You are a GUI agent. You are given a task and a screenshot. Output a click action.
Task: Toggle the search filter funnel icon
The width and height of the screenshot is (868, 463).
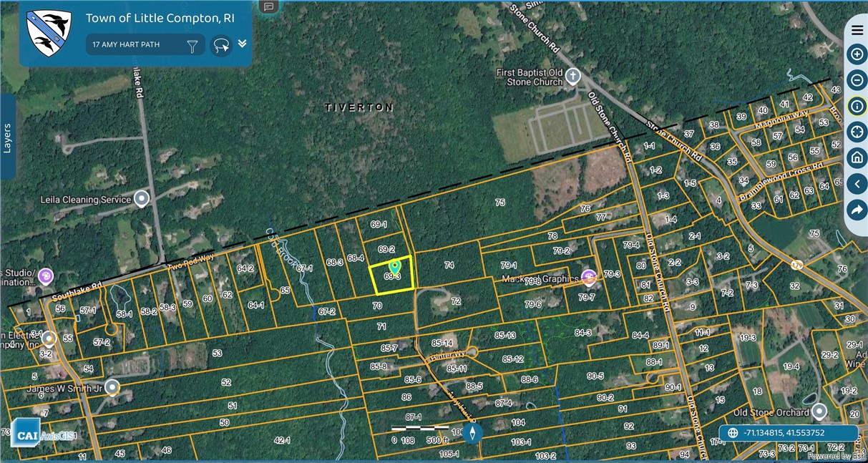(192, 44)
